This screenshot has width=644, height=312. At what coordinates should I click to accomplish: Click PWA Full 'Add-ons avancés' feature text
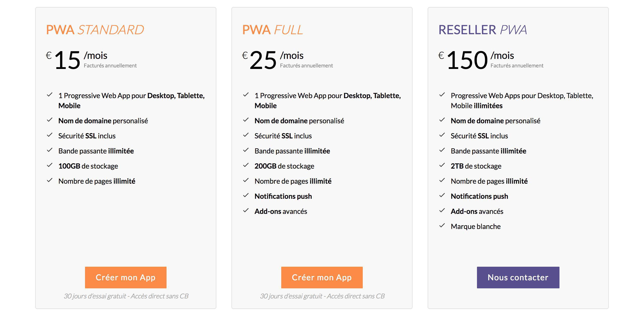[x=281, y=211]
